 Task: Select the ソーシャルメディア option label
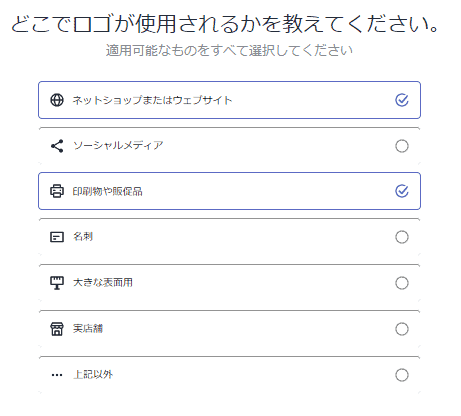pos(118,146)
